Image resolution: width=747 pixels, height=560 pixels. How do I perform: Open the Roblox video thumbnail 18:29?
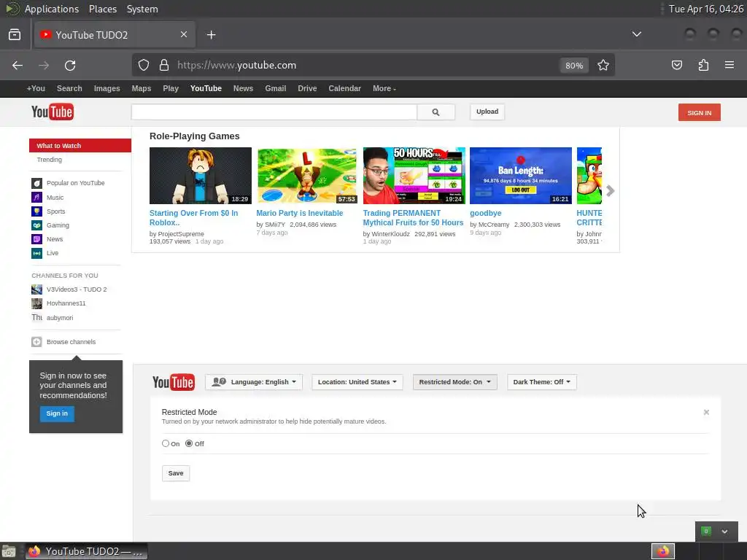(x=201, y=176)
